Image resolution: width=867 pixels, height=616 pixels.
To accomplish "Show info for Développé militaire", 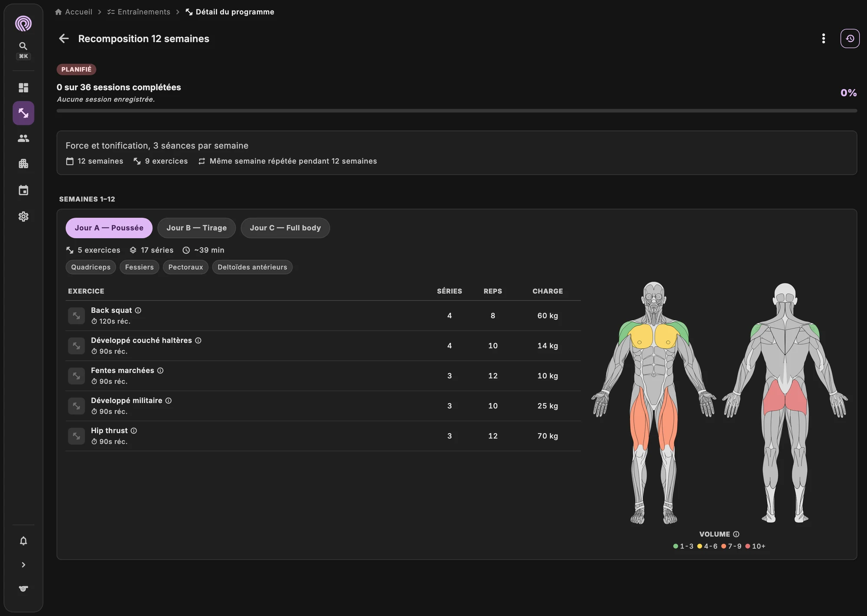I will click(169, 401).
